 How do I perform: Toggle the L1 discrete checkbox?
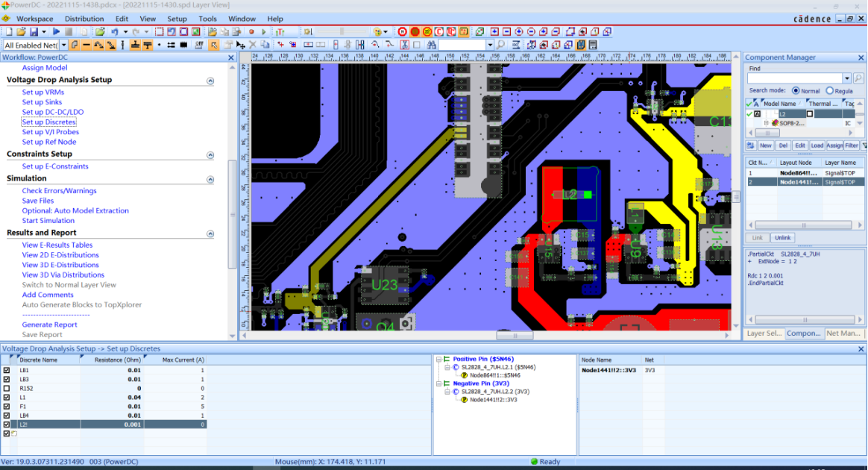click(x=7, y=397)
